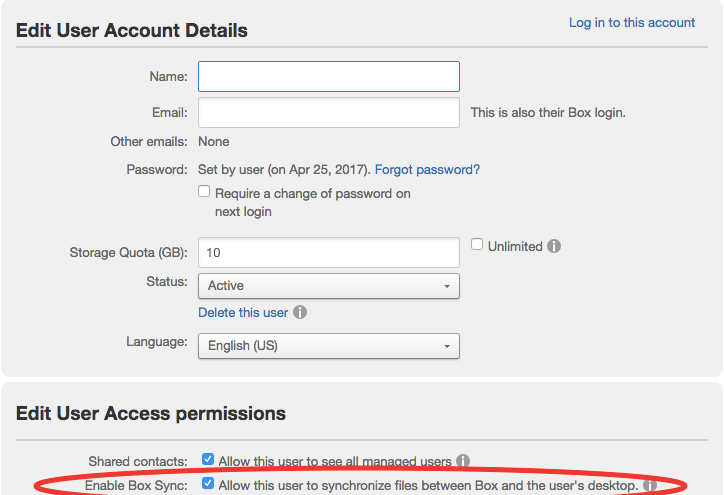Open the Language dropdown showing English (US)
Screen dimensions: 724x495
[x=329, y=346]
